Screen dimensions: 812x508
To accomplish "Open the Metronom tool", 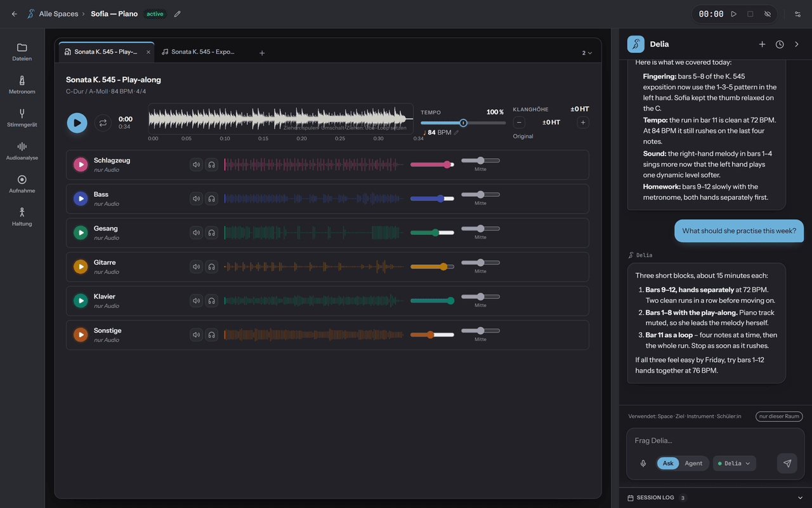I will click(22, 85).
